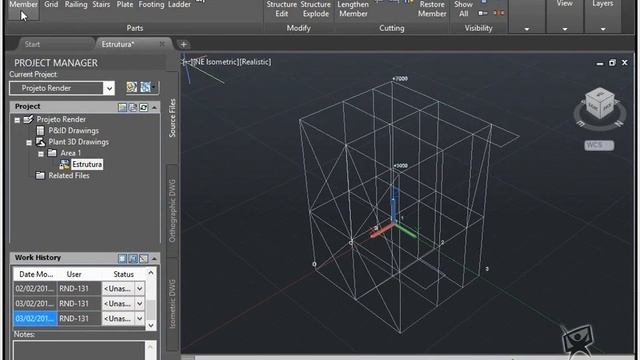The image size is (640, 360).
Task: Open a new drawing tab with plus
Action: [184, 44]
